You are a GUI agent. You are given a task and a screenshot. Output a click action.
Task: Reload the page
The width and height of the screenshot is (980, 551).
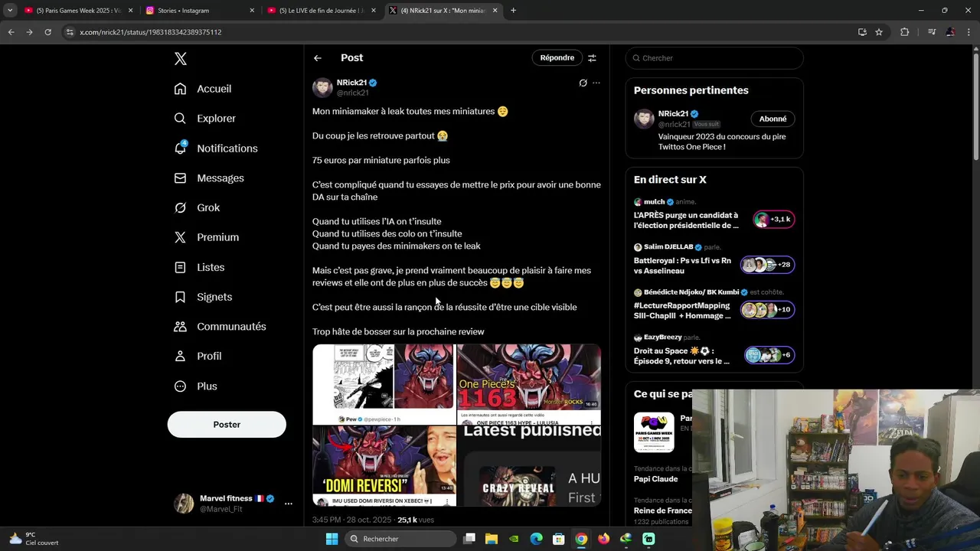(x=47, y=32)
